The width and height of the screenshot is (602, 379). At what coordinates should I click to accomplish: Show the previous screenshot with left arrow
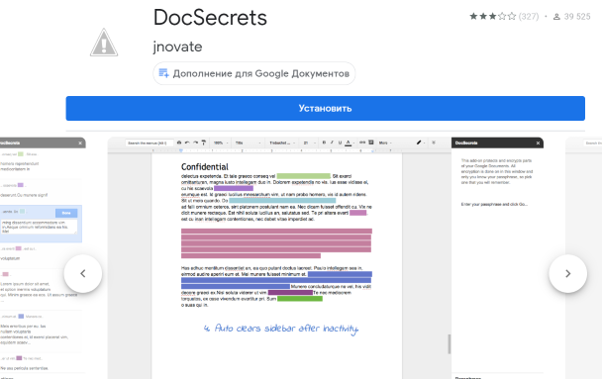83,273
